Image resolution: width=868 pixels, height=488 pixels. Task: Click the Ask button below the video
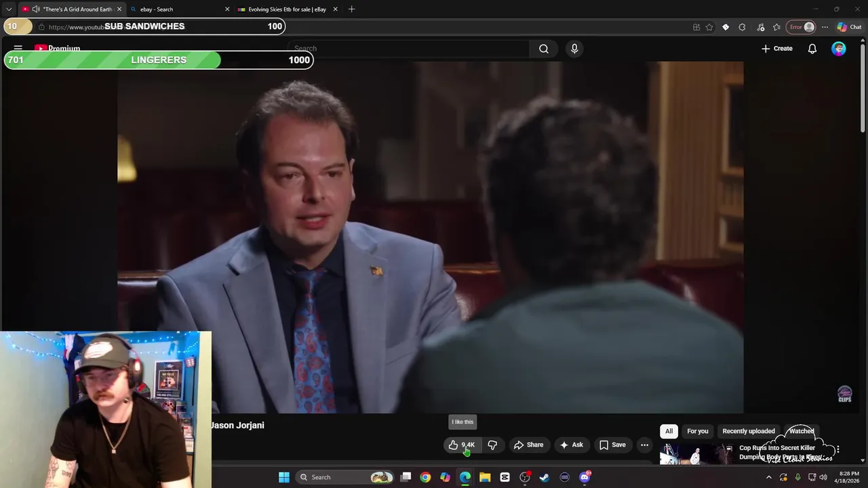click(571, 445)
